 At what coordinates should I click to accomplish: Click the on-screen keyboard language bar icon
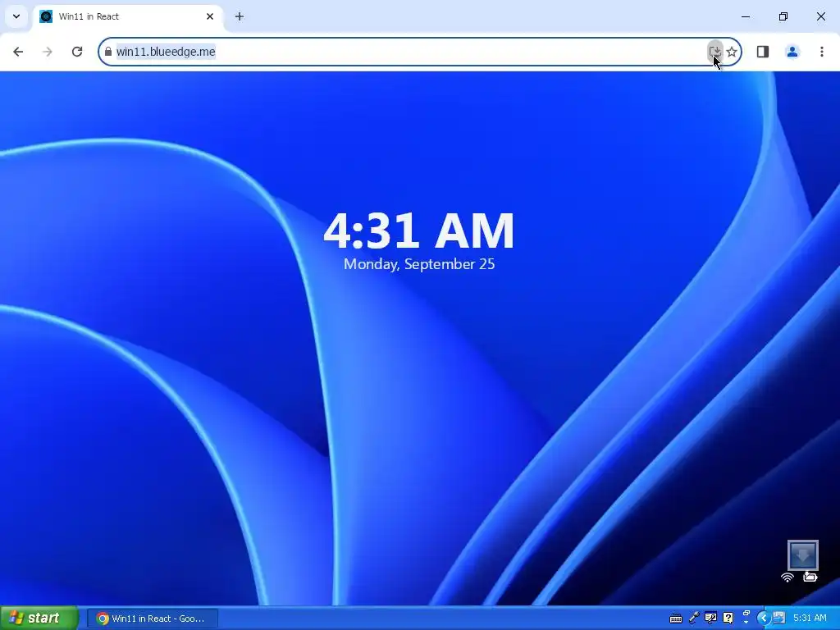676,619
